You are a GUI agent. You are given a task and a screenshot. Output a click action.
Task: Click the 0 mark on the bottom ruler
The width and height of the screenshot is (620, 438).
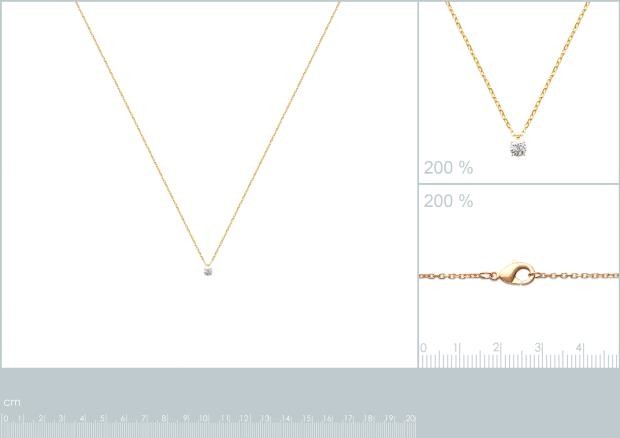[x=5, y=418]
